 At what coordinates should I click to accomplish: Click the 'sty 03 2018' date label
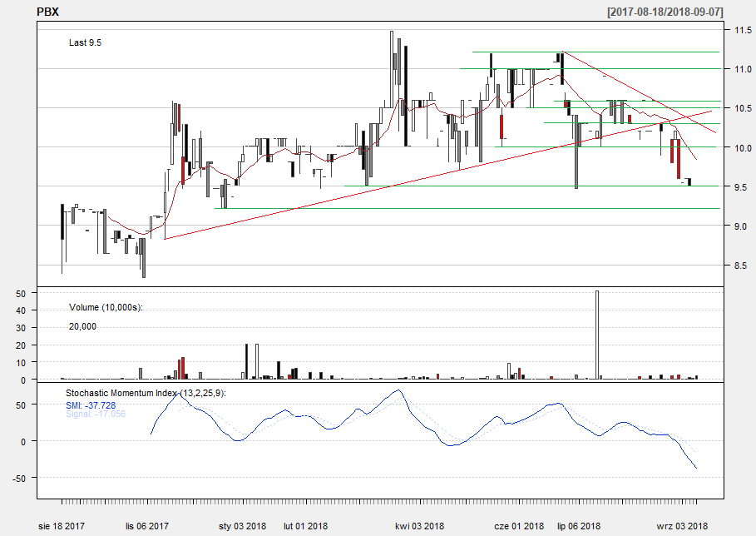pyautogui.click(x=243, y=526)
